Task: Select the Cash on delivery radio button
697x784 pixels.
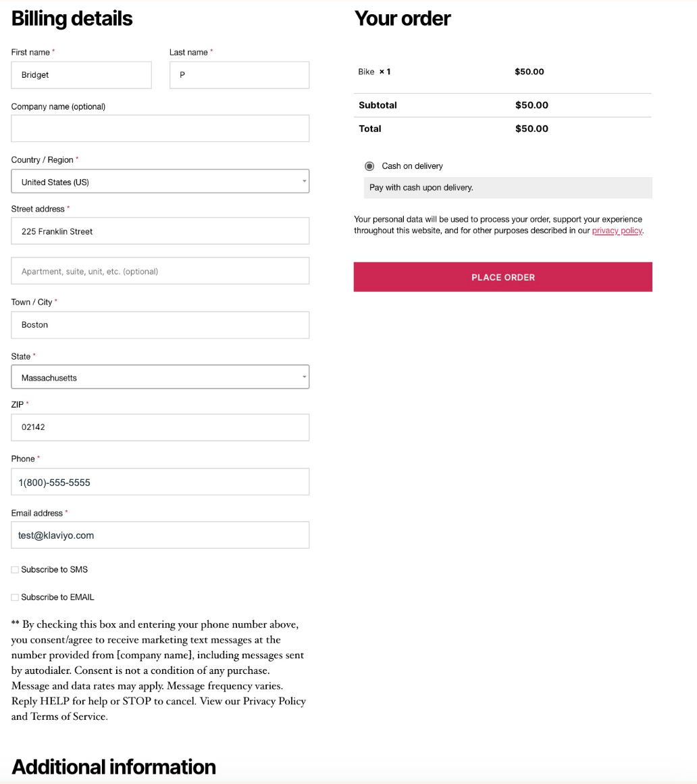Action: [x=369, y=166]
